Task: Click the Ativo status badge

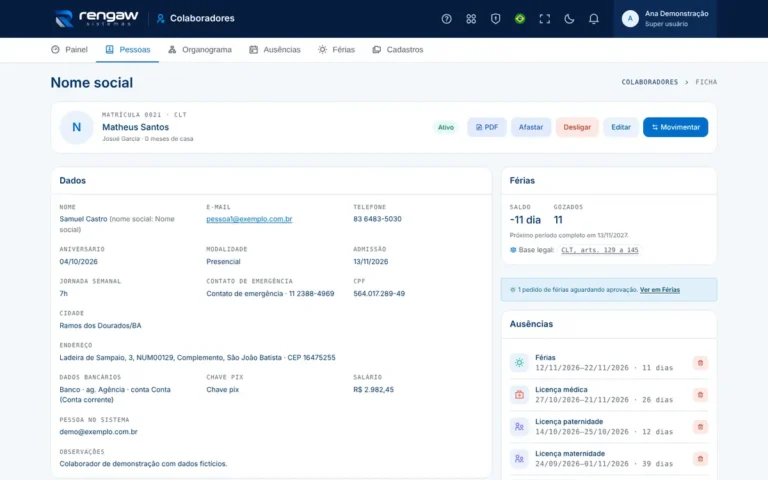Action: 446,127
